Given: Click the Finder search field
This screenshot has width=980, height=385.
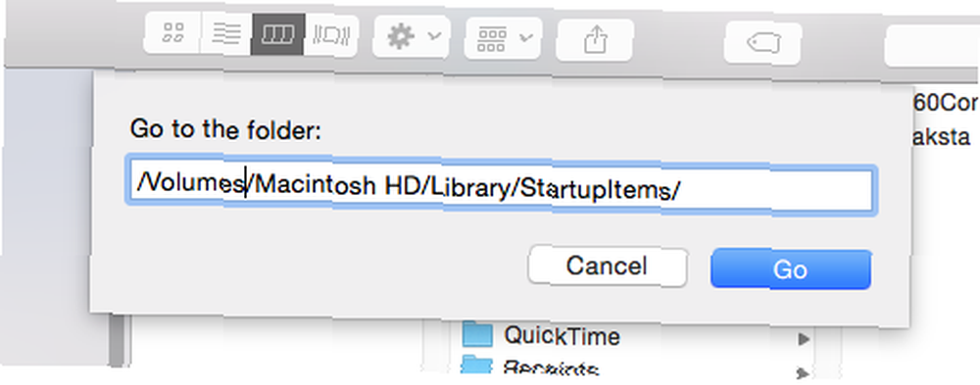Looking at the screenshot, I should coord(933,46).
